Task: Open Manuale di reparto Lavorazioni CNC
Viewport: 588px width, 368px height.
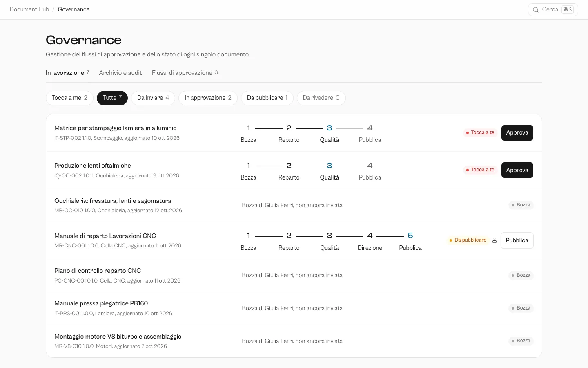Action: click(x=105, y=236)
